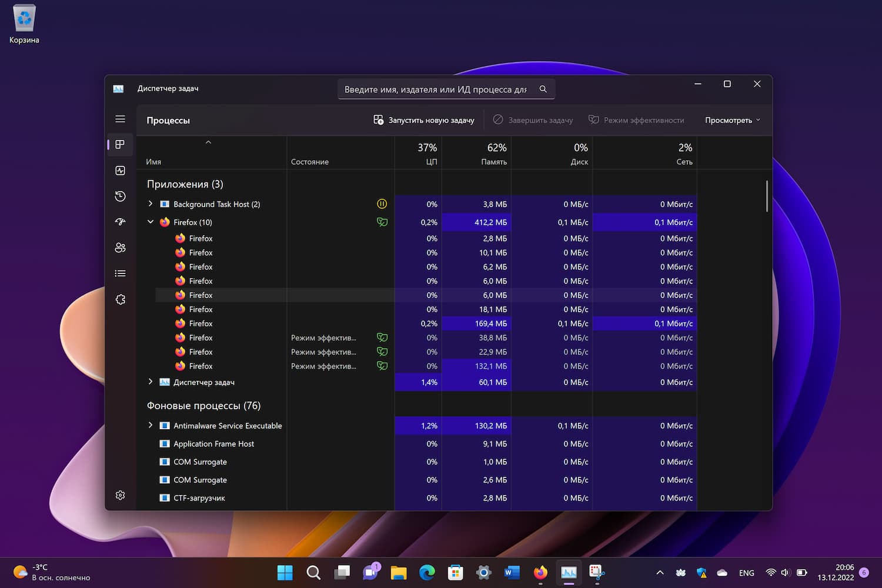Collapse the Firefox process group
The height and width of the screenshot is (588, 882).
[151, 222]
